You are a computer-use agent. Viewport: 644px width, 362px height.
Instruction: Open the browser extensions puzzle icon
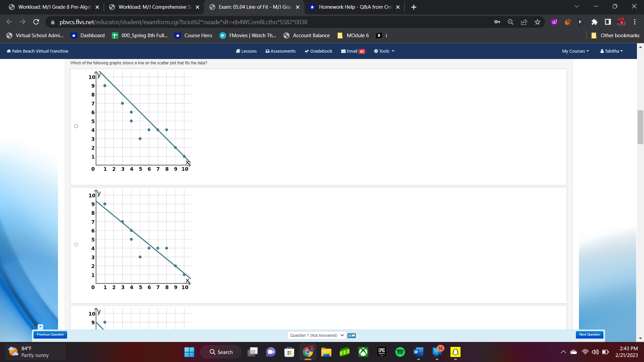(x=594, y=22)
